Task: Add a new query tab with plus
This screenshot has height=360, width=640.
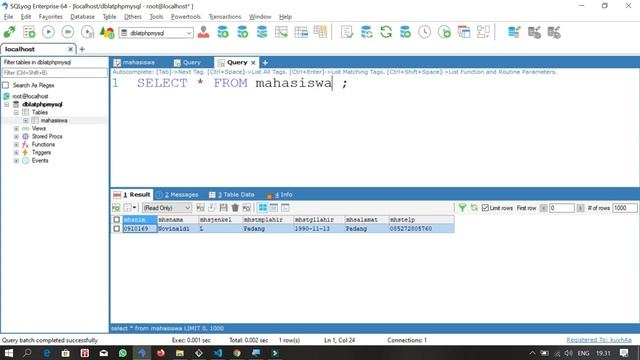Action: 265,62
